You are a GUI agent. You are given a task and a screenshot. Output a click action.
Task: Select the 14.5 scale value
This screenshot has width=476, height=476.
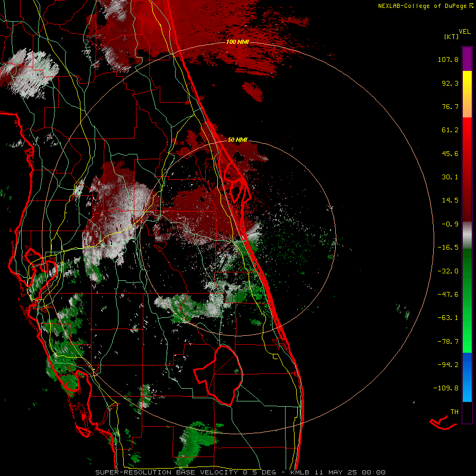(450, 200)
